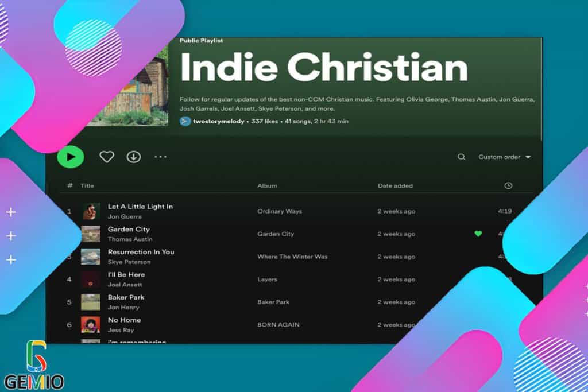This screenshot has width=588, height=392.
Task: Download the playlist with the arrow icon
Action: 133,157
